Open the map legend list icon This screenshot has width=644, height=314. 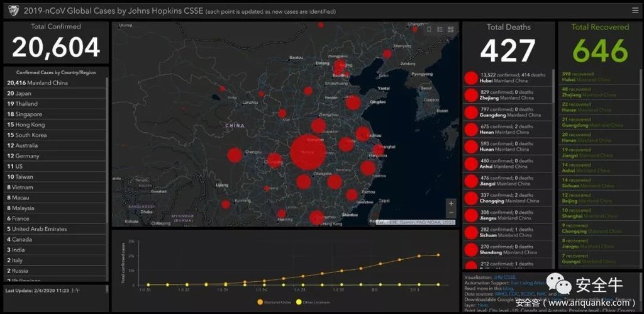(x=440, y=30)
